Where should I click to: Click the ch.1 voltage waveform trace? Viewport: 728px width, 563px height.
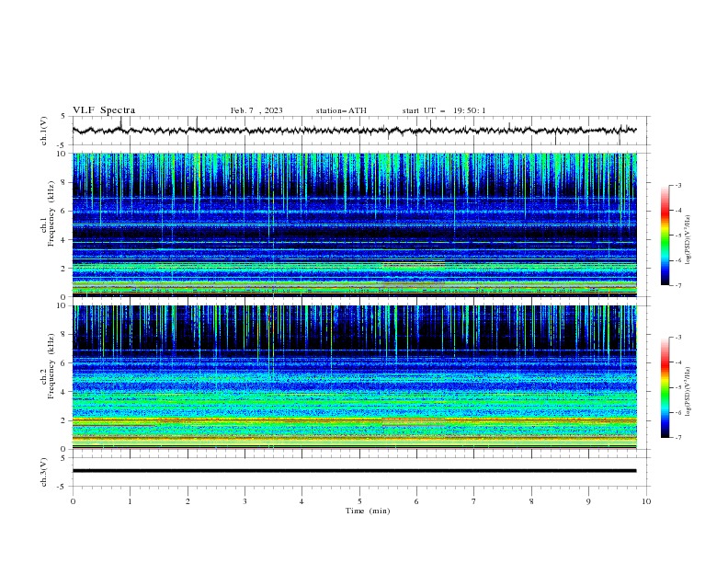click(354, 131)
